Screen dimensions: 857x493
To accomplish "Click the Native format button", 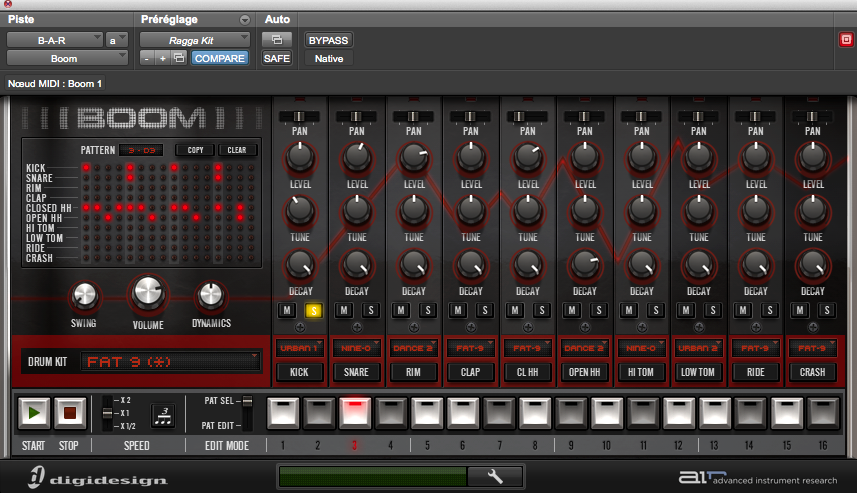I will point(328,58).
